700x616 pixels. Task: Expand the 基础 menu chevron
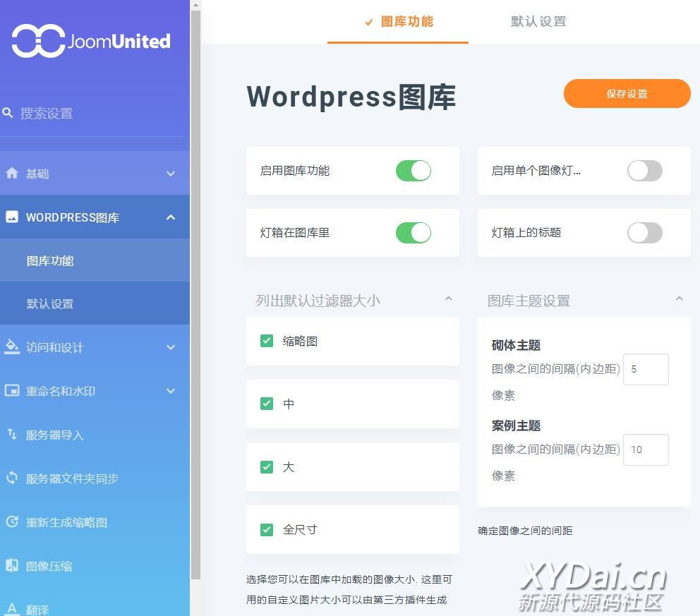click(x=171, y=174)
